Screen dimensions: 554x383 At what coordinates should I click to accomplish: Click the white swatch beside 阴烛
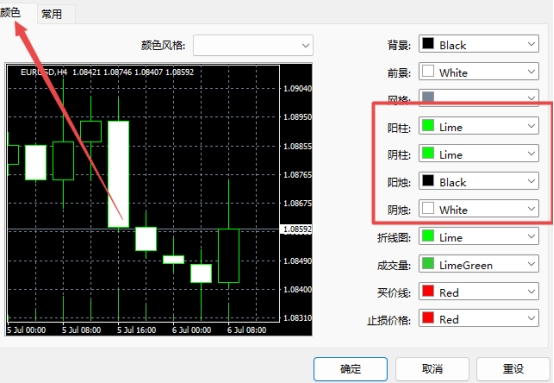pos(428,208)
